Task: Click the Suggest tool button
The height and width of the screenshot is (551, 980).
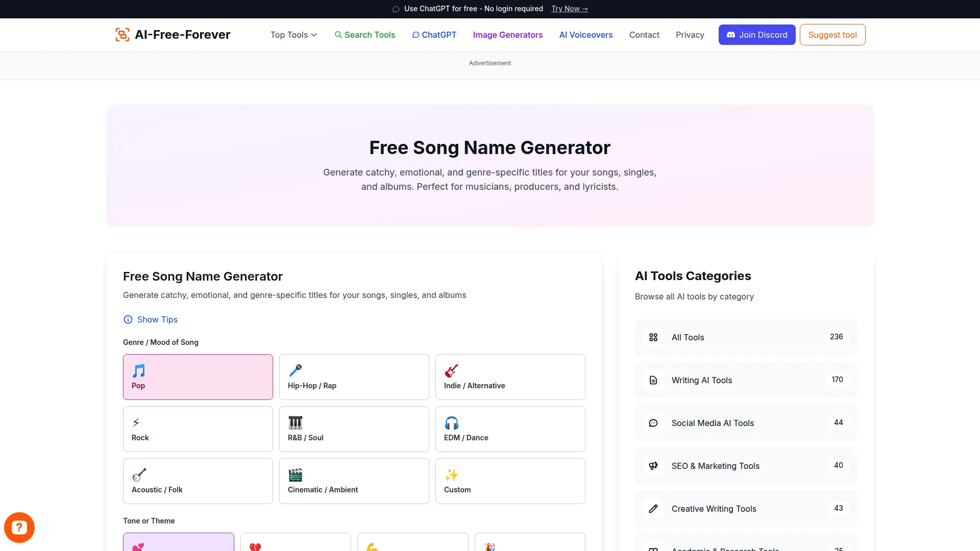Action: pyautogui.click(x=832, y=35)
